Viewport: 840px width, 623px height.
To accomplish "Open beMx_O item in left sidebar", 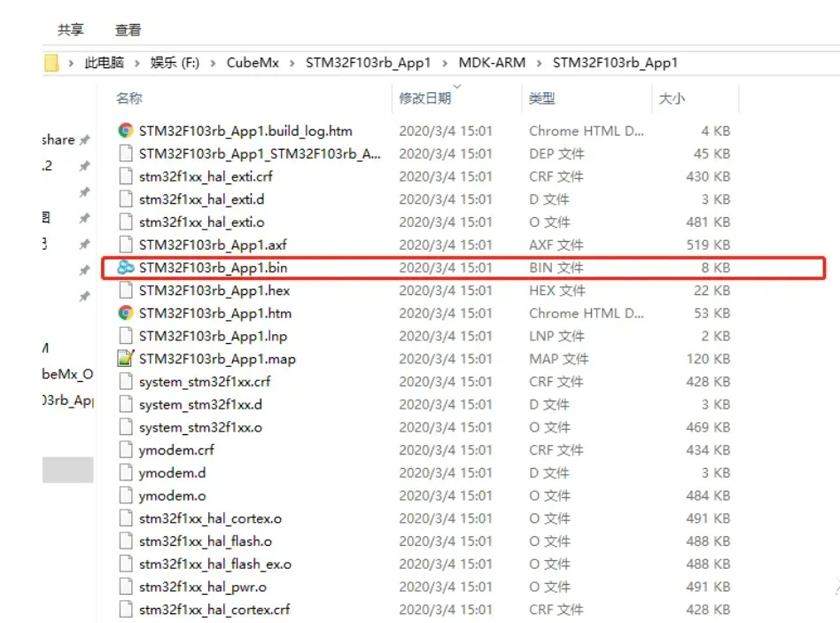I will (67, 374).
